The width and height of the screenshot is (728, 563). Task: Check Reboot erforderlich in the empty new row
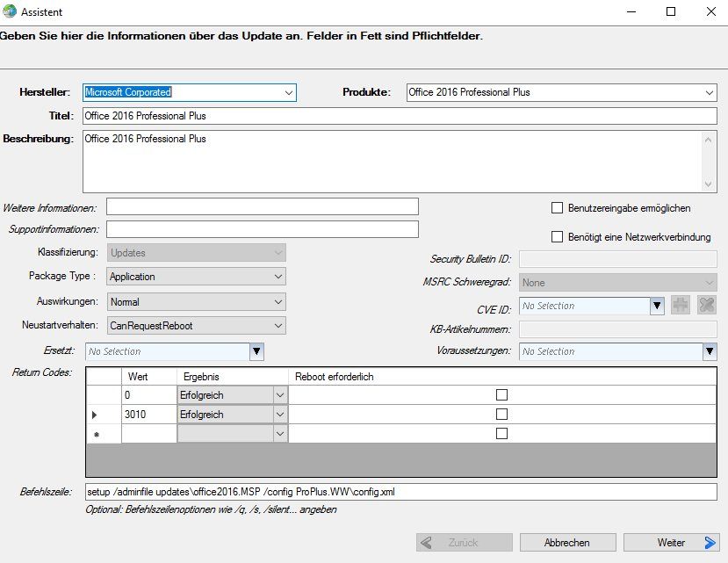(501, 433)
